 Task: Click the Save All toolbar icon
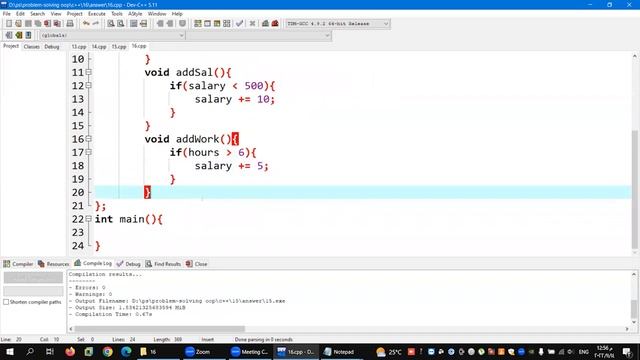[38, 24]
